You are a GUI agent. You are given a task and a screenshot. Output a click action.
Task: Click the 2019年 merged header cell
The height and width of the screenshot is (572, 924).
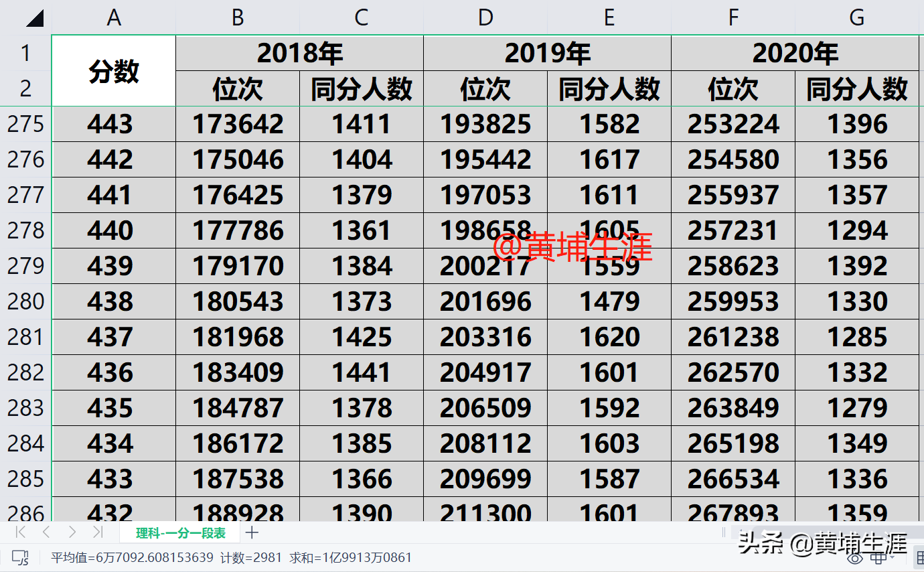coord(546,52)
